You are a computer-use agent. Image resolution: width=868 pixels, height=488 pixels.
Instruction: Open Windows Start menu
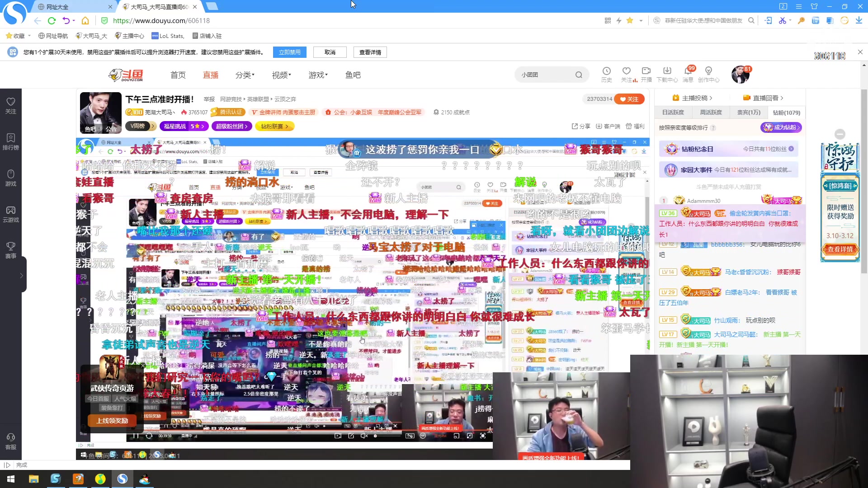11,479
